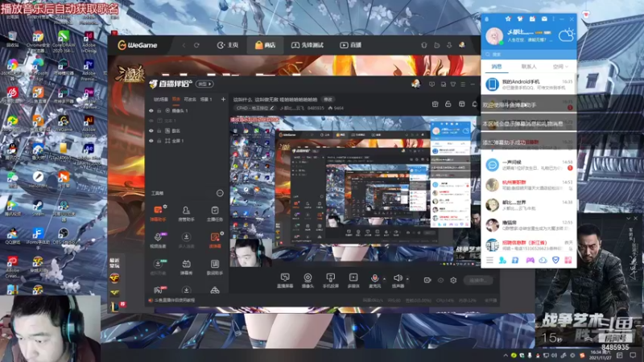Open WeGame 主页 tab
The height and width of the screenshot is (362, 644).
(x=228, y=45)
